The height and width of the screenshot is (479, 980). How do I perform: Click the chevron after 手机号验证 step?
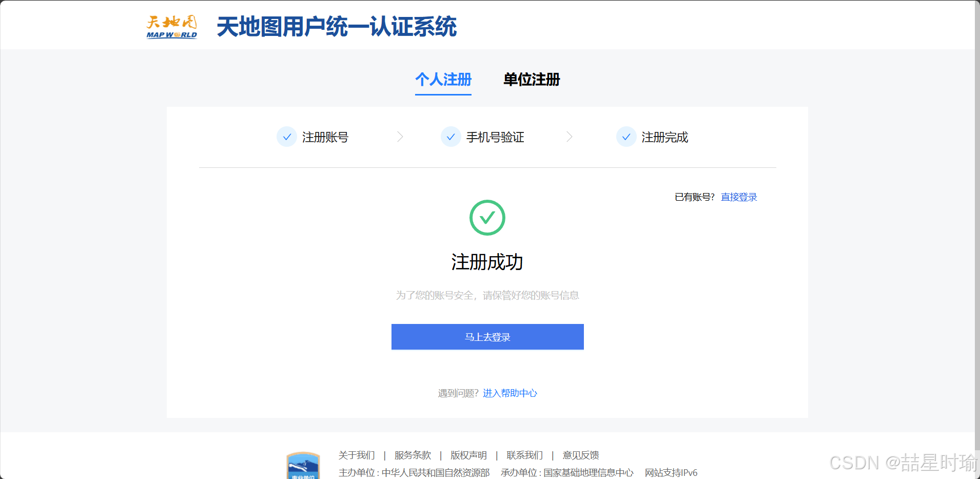pos(570,137)
